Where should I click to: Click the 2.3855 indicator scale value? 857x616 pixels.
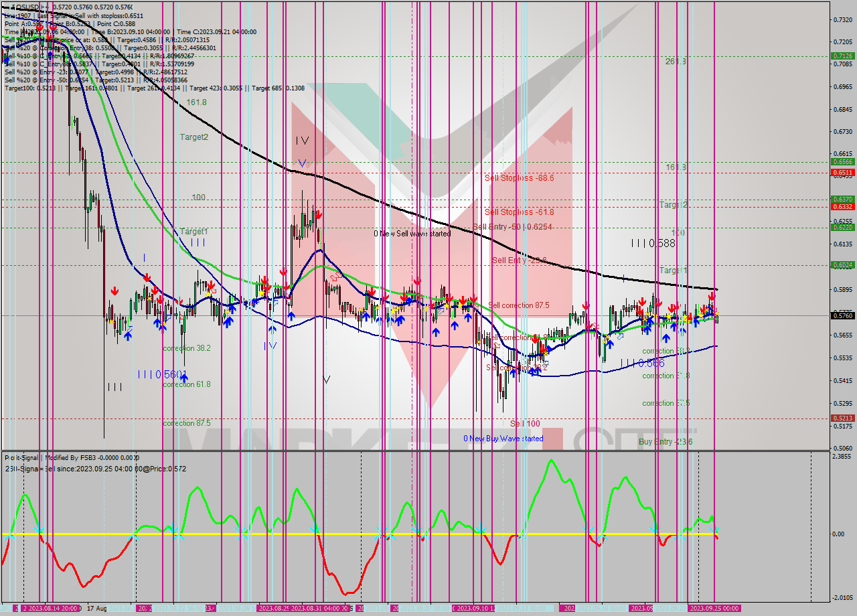tap(842, 457)
